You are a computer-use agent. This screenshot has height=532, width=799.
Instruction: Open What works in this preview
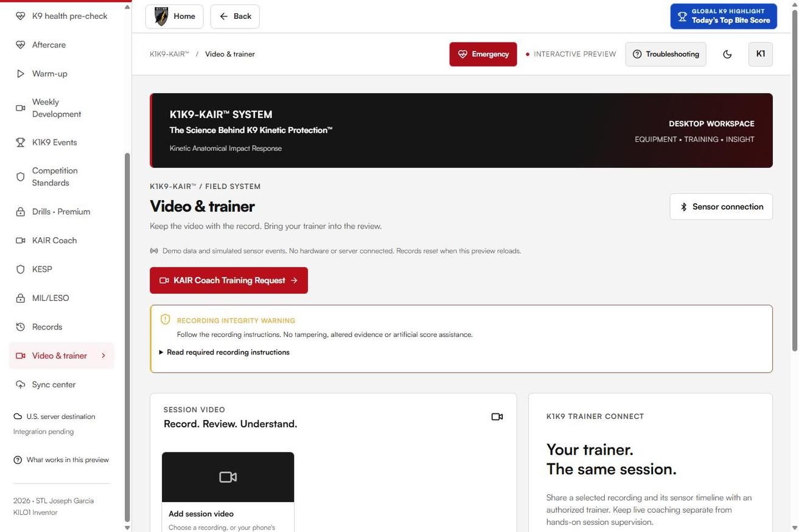tap(61, 460)
